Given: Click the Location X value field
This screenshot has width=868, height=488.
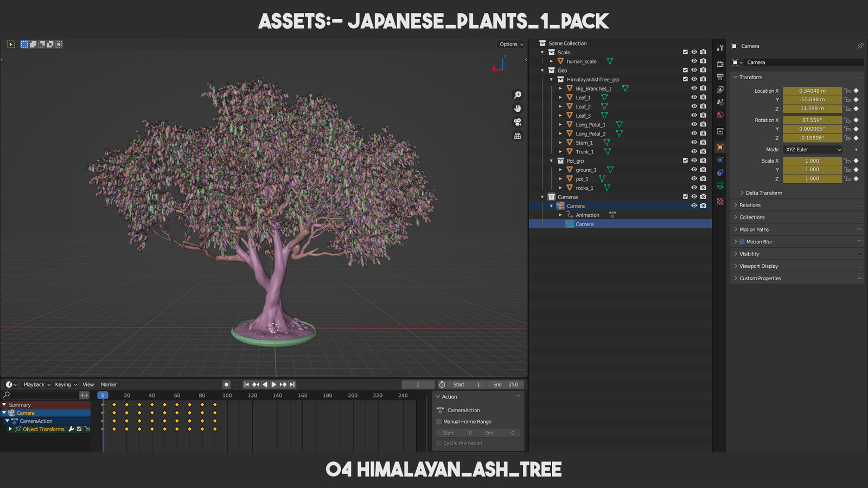Looking at the screenshot, I should (x=812, y=91).
